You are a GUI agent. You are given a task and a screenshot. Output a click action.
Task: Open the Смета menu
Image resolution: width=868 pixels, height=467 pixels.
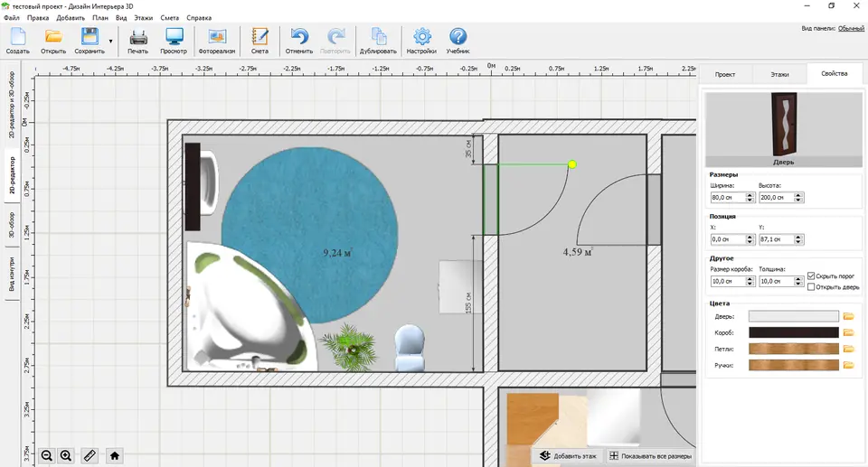(x=170, y=18)
